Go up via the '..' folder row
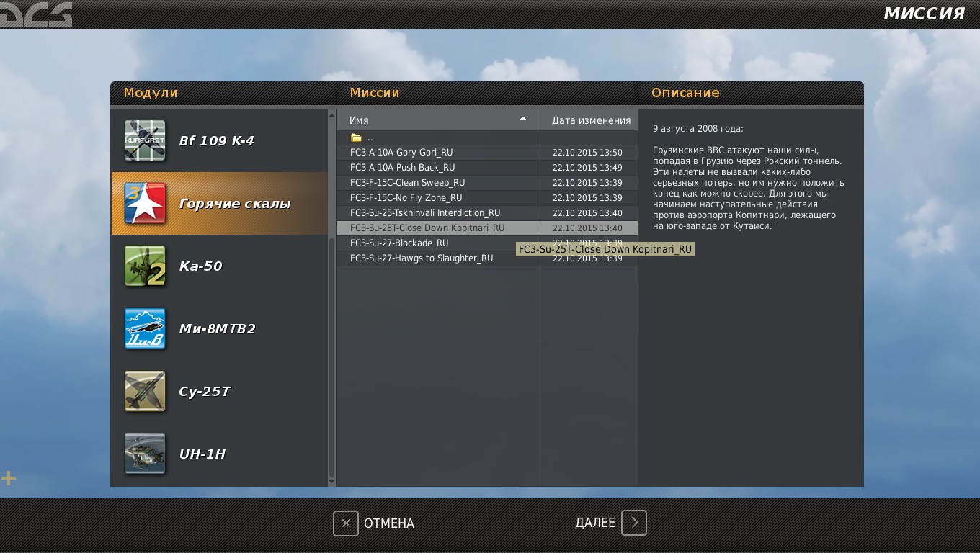This screenshot has width=980, height=553. pyautogui.click(x=487, y=138)
